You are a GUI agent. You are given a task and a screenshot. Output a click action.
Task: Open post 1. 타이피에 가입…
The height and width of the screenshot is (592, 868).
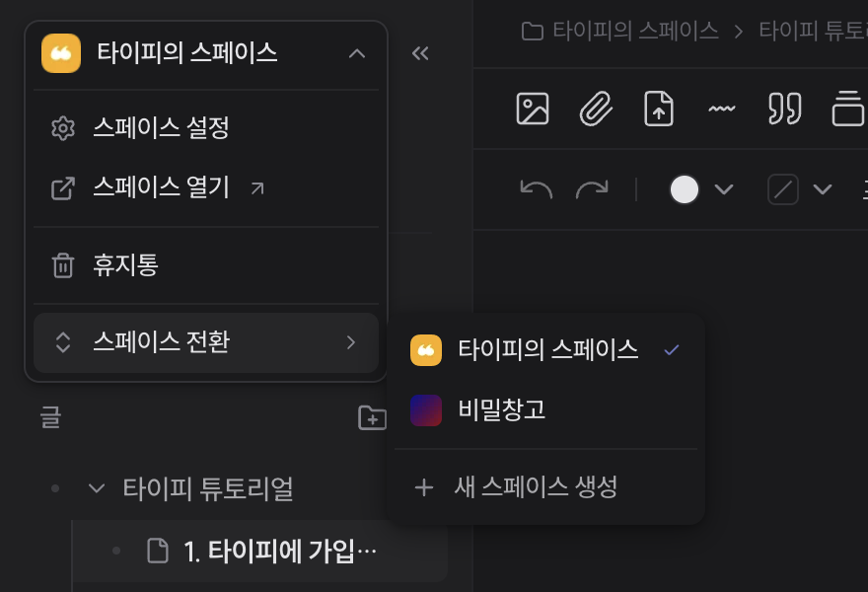pos(260,551)
